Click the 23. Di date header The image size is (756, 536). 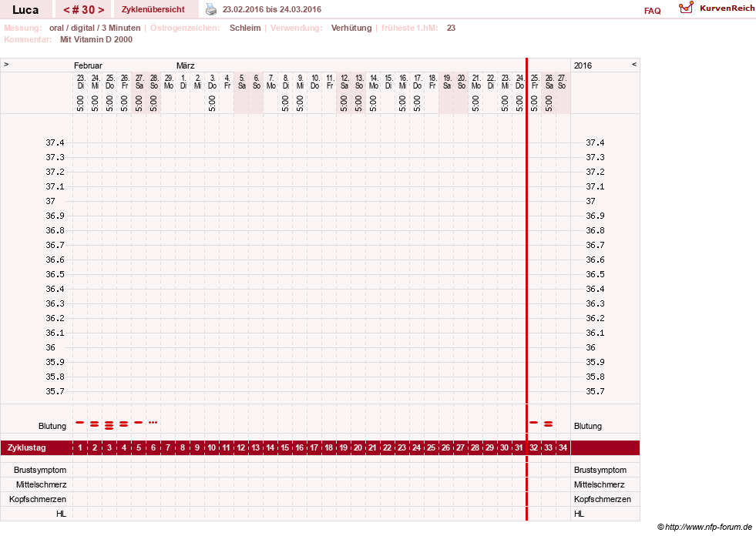pos(80,82)
